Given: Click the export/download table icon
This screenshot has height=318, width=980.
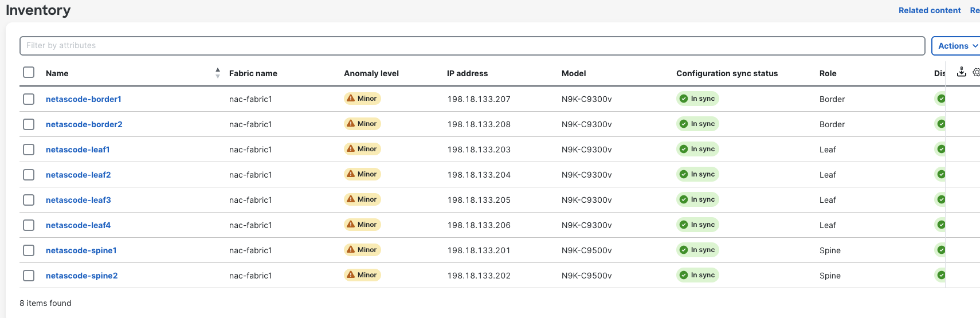Looking at the screenshot, I should [x=962, y=72].
